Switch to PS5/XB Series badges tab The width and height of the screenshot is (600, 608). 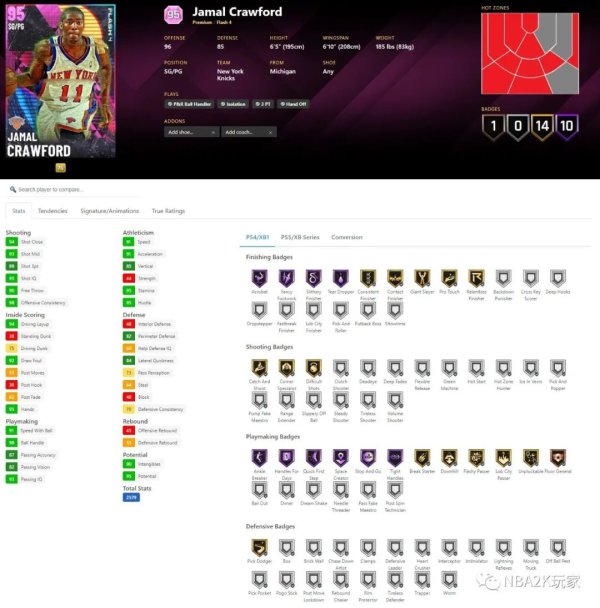[300, 237]
